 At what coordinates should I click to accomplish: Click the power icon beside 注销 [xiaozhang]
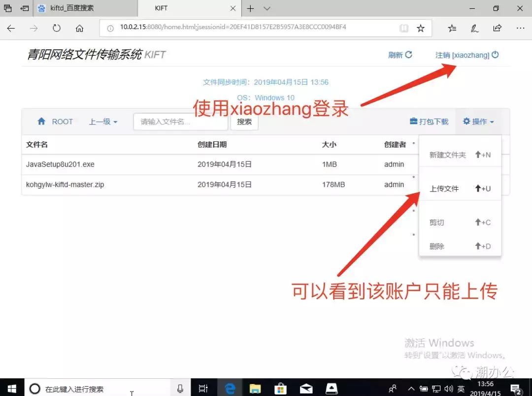click(495, 55)
